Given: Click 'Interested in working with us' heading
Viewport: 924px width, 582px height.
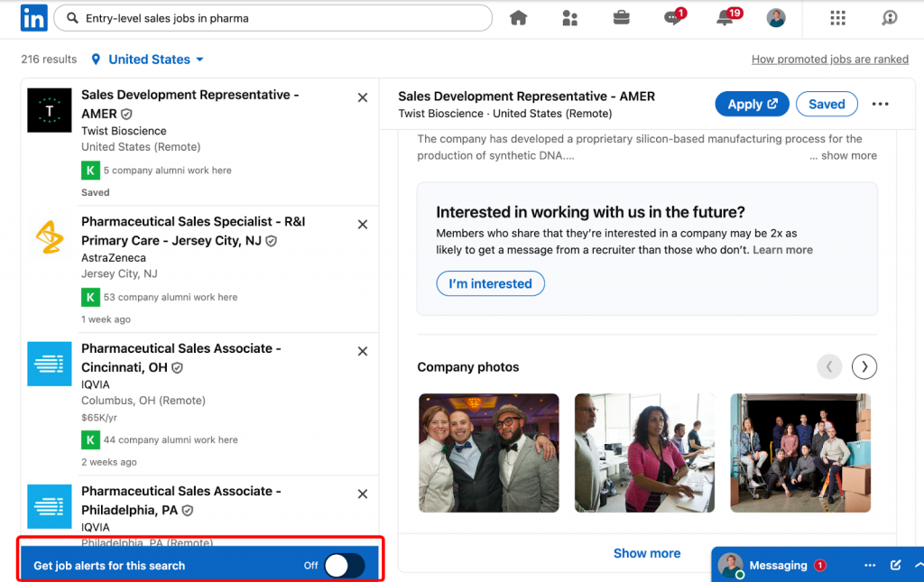Looking at the screenshot, I should tap(590, 212).
